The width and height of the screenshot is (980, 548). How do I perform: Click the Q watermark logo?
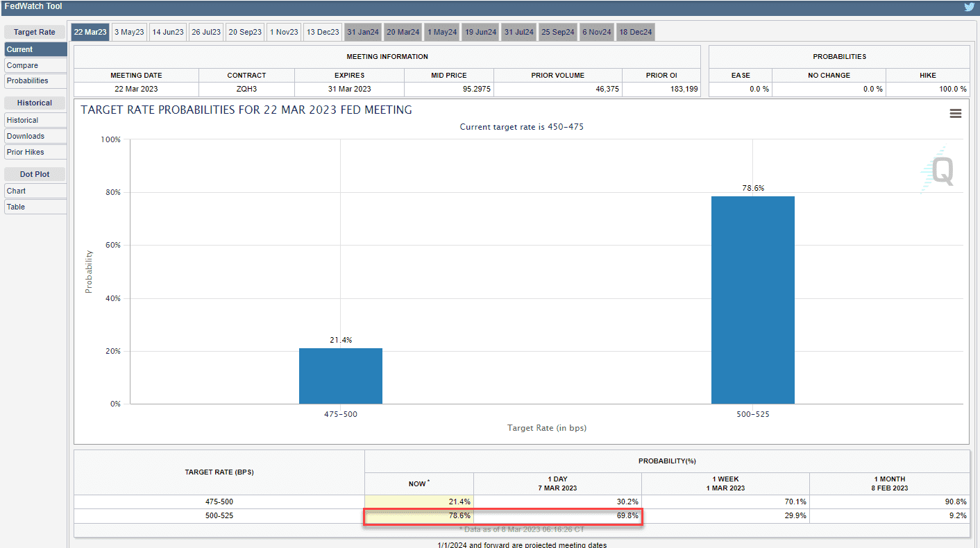pyautogui.click(x=939, y=171)
